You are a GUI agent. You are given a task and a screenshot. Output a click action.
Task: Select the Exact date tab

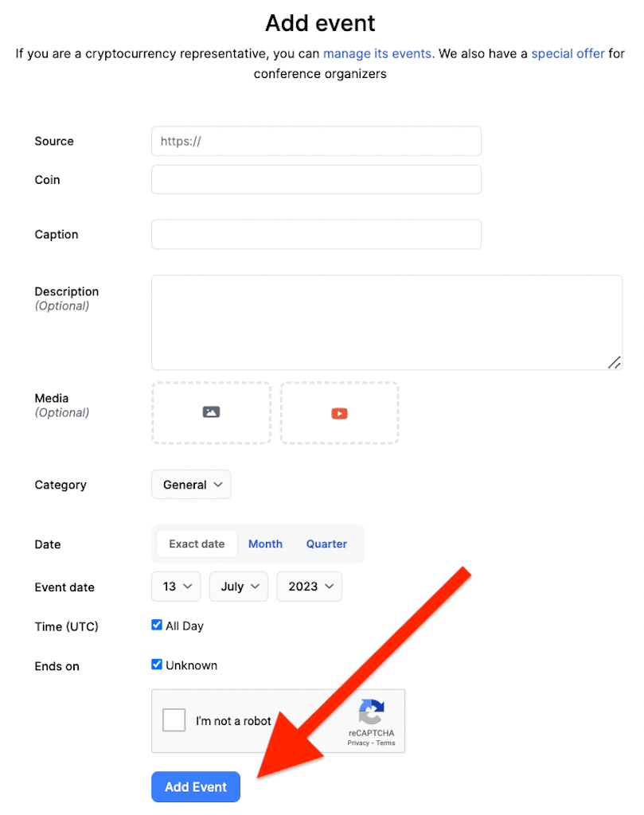pos(197,544)
